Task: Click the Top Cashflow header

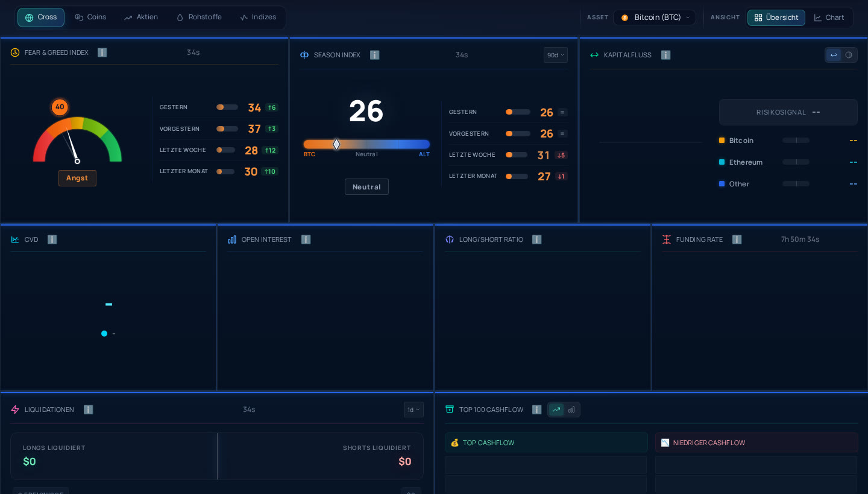Action: [x=546, y=443]
